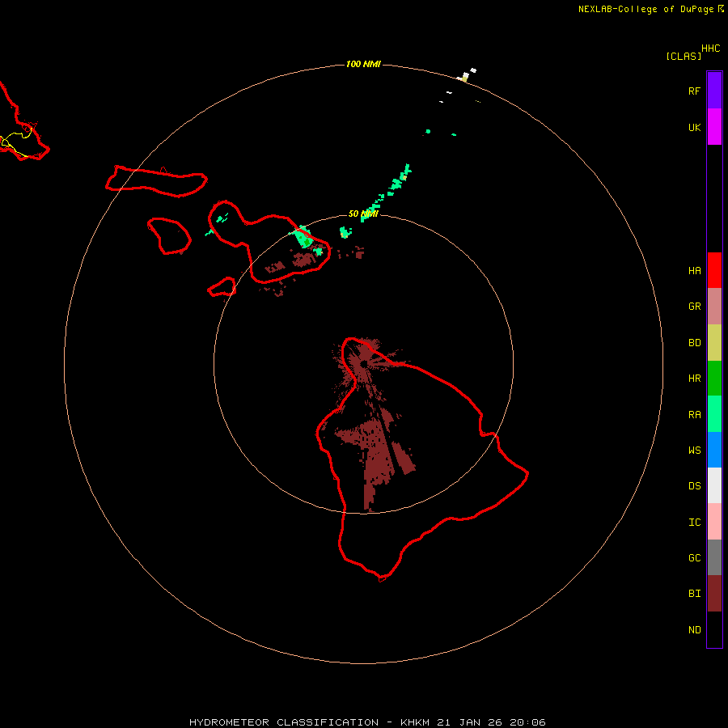Click the Kahoolawe island outline

[x=222, y=287]
